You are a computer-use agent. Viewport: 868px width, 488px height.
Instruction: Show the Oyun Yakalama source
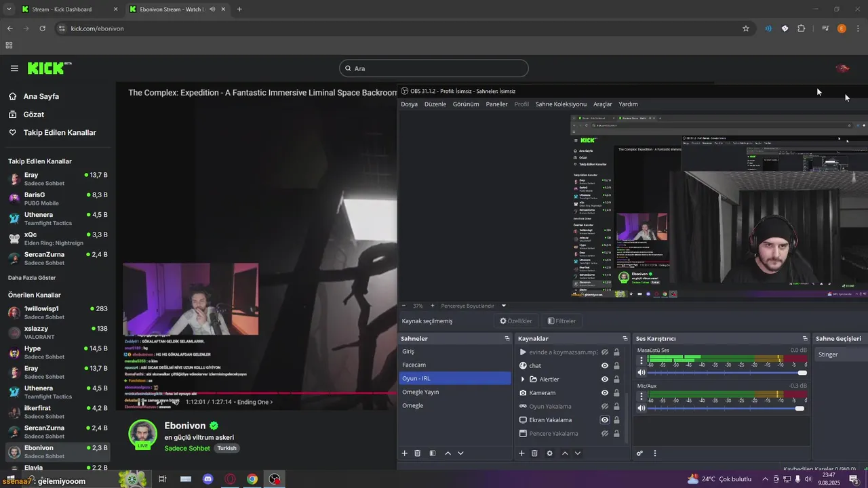[605, 406]
